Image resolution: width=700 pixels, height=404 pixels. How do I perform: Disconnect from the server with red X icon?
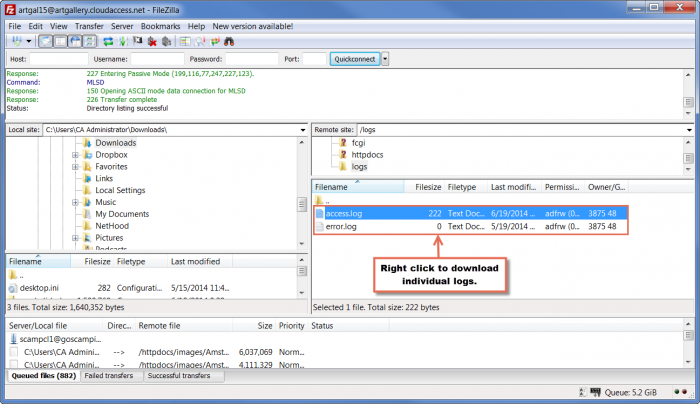[x=152, y=42]
